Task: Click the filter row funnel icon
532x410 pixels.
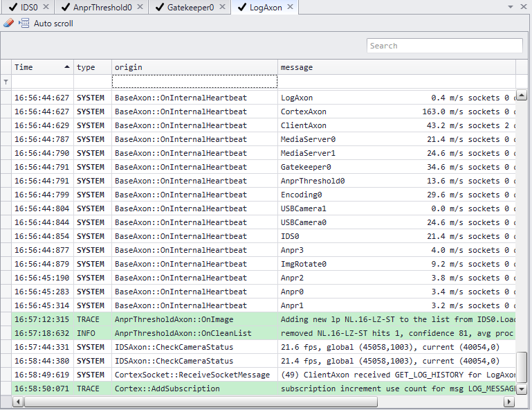Action: click(x=6, y=82)
